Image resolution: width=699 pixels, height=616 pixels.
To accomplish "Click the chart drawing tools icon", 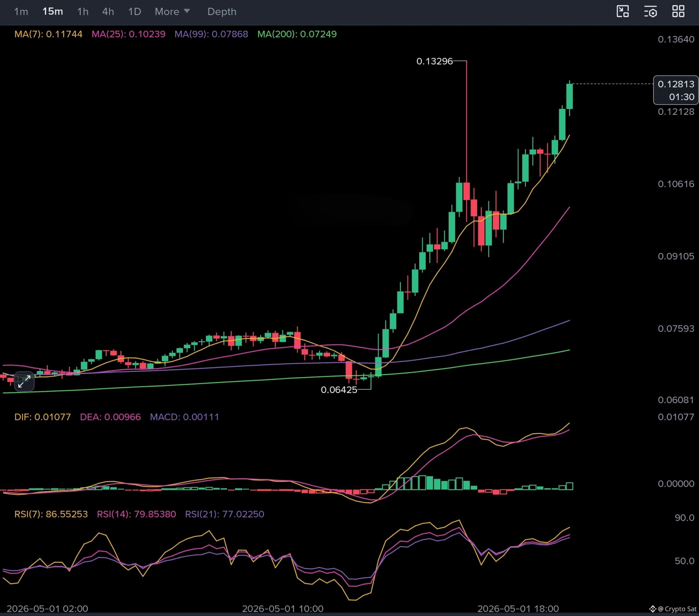I will point(623,11).
